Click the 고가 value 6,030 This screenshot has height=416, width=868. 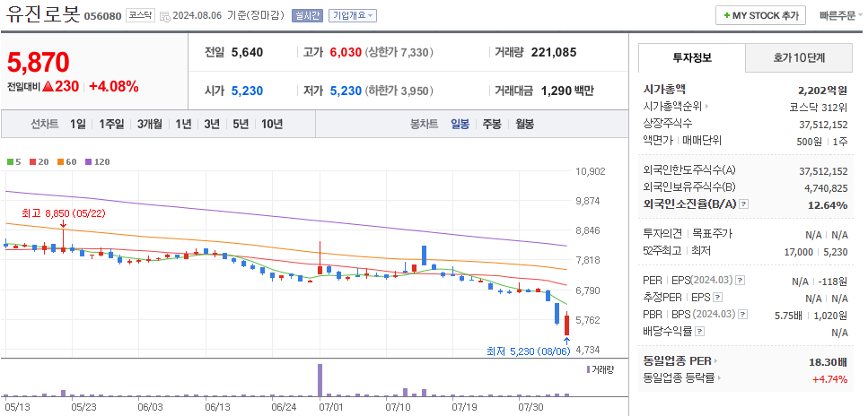346,53
